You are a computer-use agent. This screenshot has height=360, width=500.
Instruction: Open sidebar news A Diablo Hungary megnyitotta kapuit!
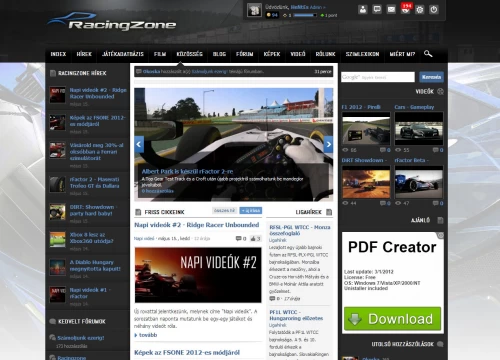(95, 265)
